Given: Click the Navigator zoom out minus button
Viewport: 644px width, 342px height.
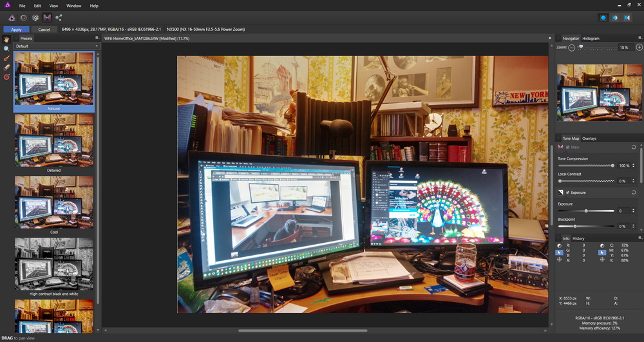Looking at the screenshot, I should 572,48.
